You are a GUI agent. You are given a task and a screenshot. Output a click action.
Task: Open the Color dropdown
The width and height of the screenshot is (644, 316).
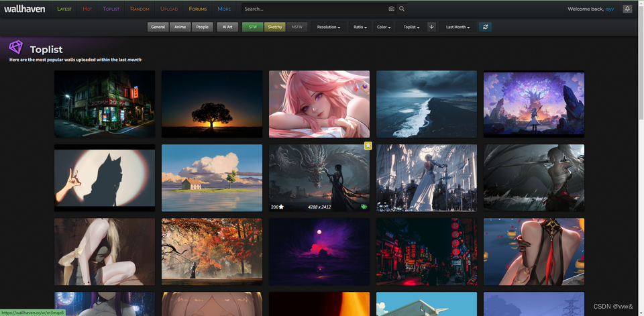(384, 27)
